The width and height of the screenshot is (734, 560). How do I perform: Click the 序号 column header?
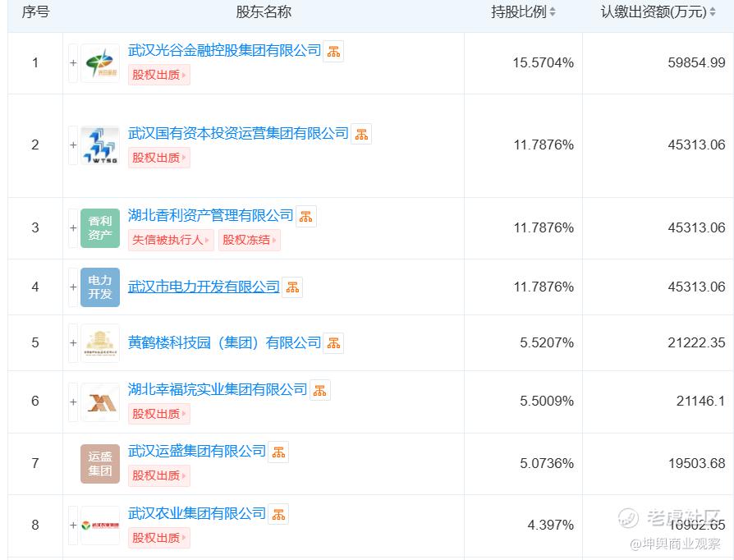[x=35, y=11]
